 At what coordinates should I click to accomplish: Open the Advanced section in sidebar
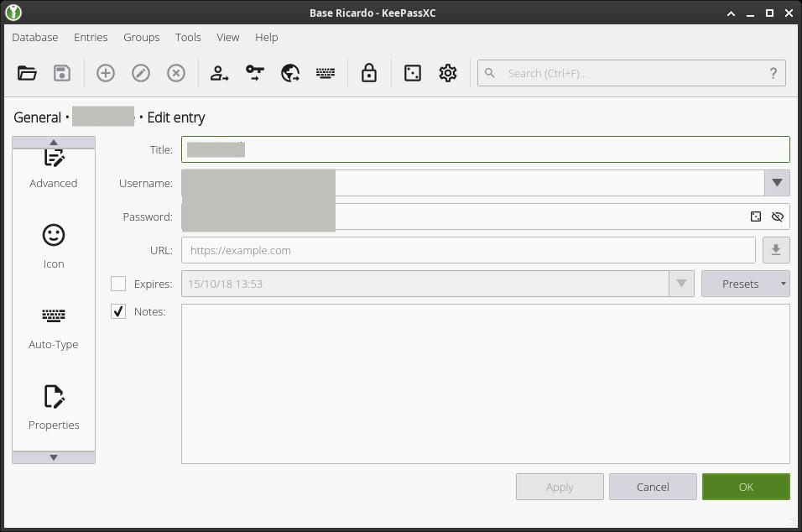pyautogui.click(x=53, y=169)
